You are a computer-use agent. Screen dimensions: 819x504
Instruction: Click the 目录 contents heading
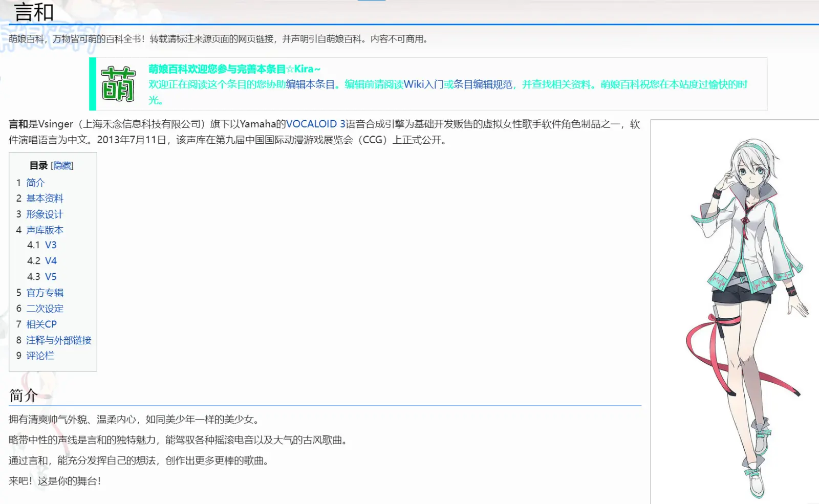(38, 166)
